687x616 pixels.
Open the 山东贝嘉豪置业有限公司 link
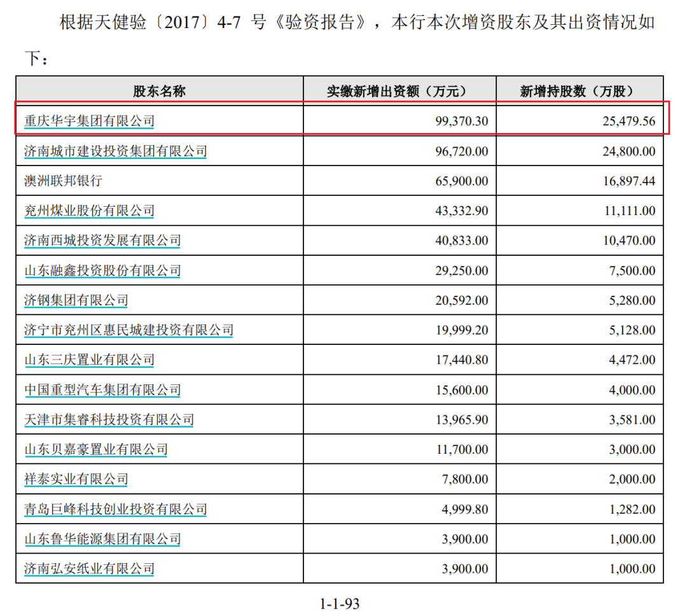coord(96,450)
